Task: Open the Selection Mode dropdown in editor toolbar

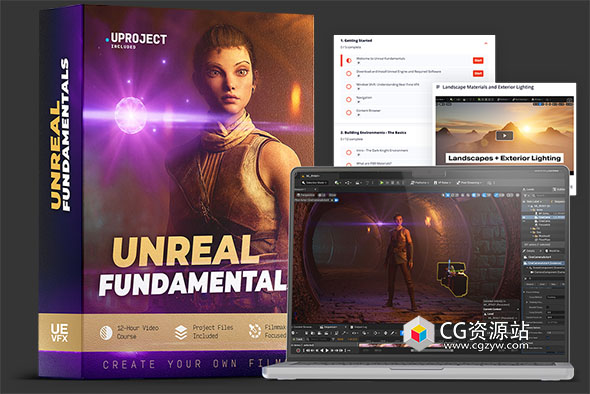Action: coord(315,183)
